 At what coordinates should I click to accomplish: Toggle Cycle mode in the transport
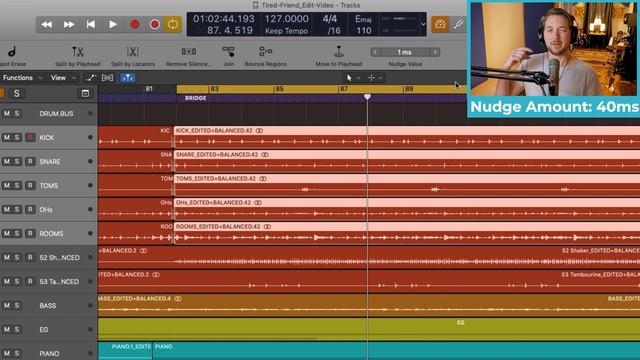click(173, 24)
